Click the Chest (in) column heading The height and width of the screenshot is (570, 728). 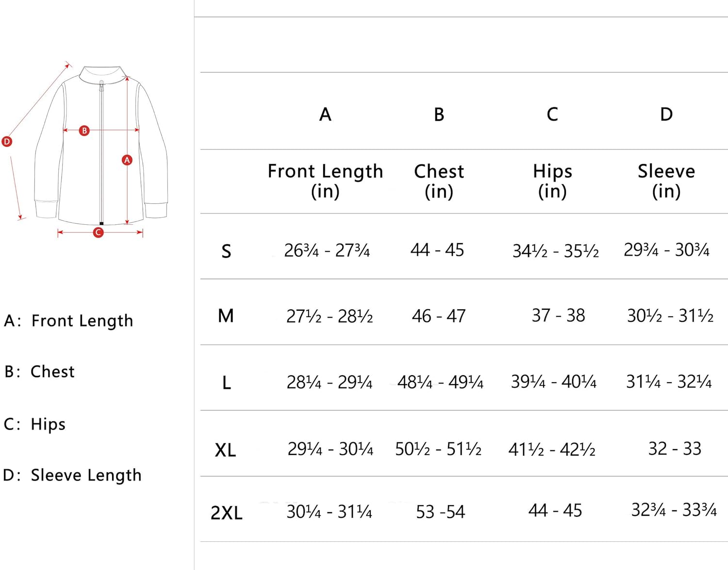[x=439, y=181]
